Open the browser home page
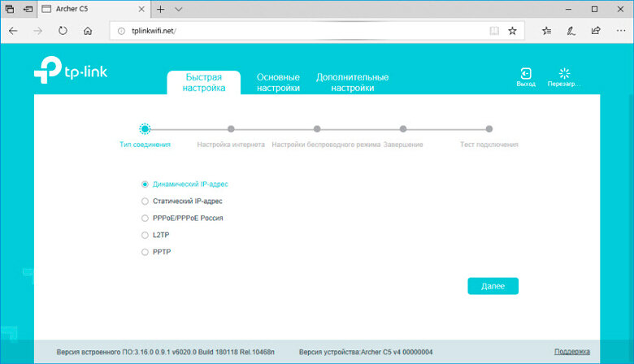The height and width of the screenshot is (364, 634). (88, 31)
